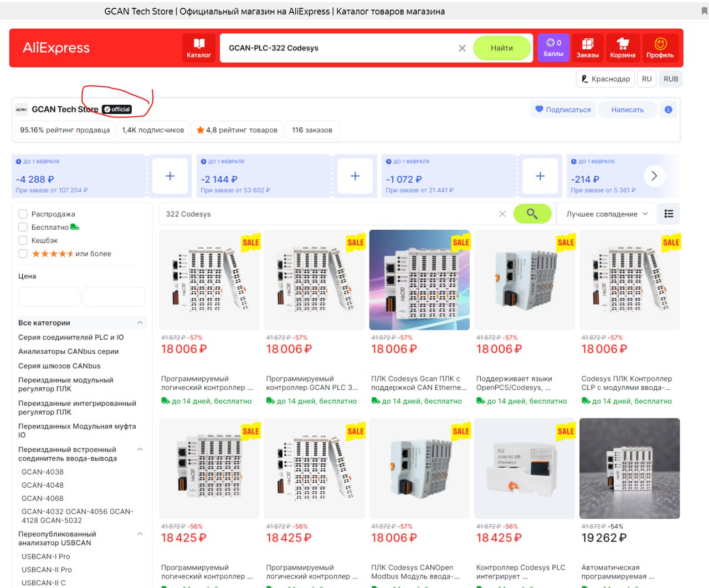The image size is (709, 588).
Task: Click the 322 Codesys store search field
Action: (x=327, y=214)
